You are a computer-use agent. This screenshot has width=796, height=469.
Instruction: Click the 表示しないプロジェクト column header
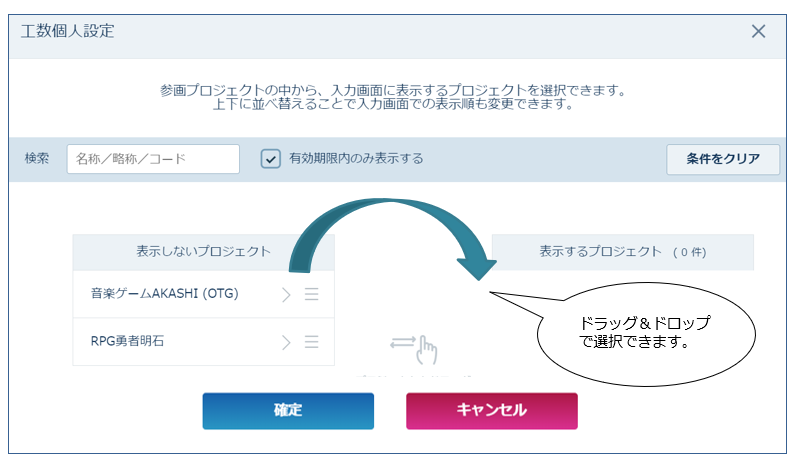(x=203, y=252)
